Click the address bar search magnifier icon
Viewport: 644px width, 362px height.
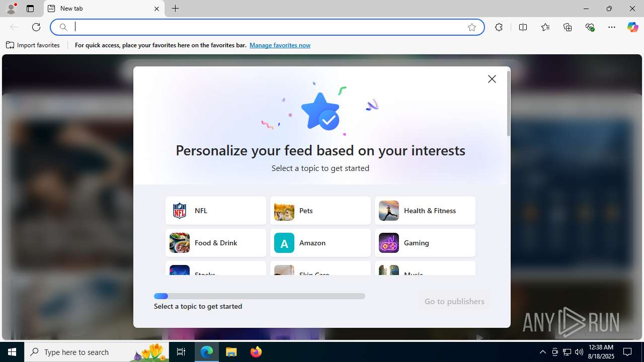pyautogui.click(x=63, y=27)
